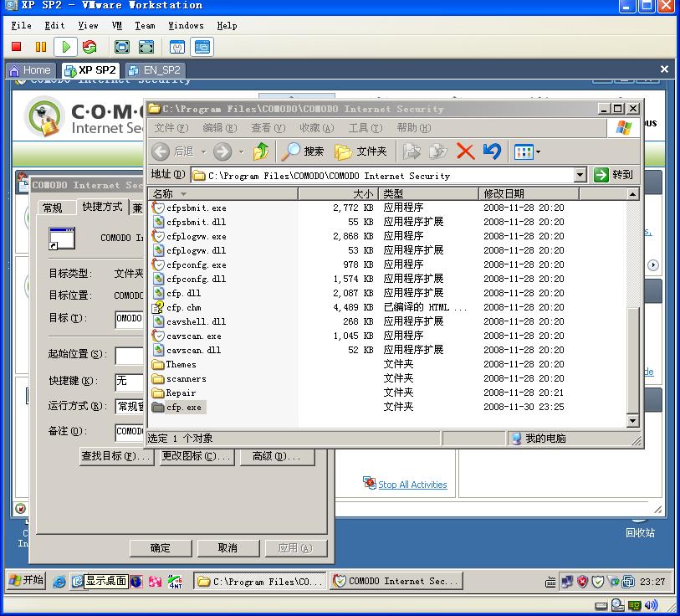
Task: Click VMware full screen mode icon
Action: coord(122,47)
